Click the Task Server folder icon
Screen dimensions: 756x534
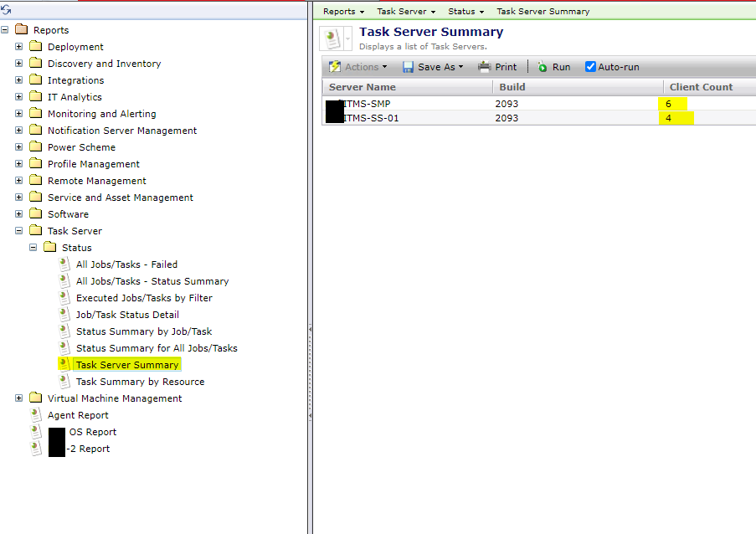(35, 230)
